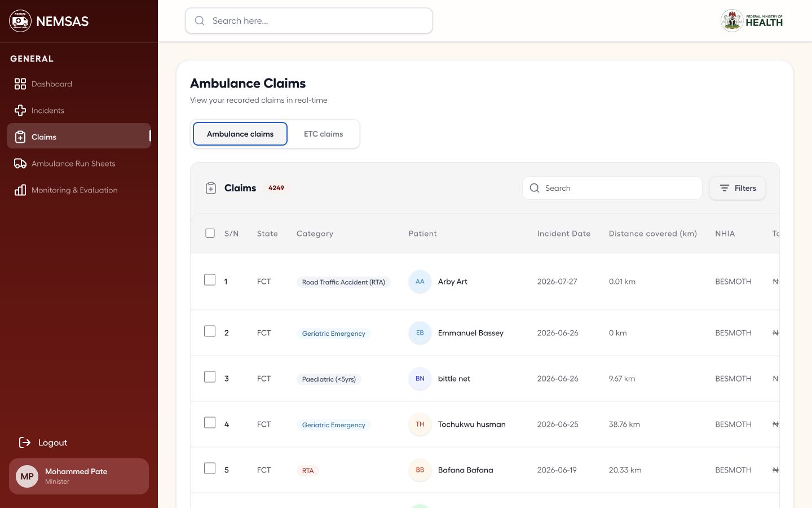Click the Logout link
Image resolution: width=812 pixels, height=508 pixels.
[43, 443]
